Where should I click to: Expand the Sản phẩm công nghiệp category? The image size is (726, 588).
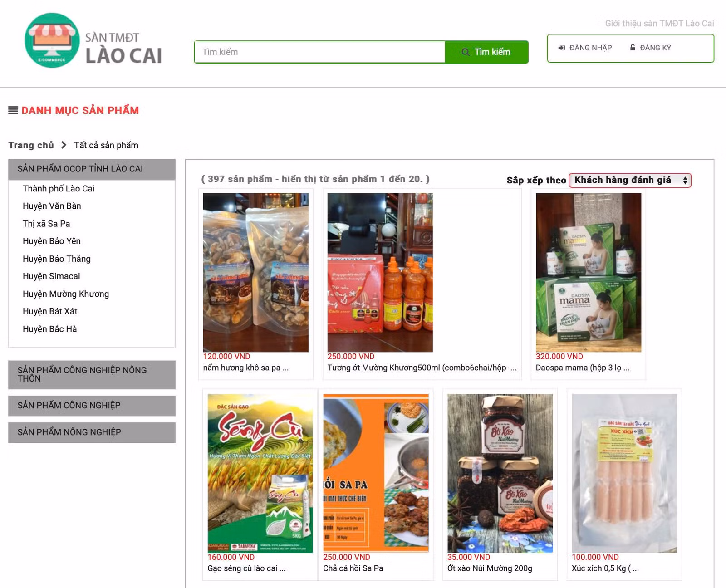click(92, 406)
